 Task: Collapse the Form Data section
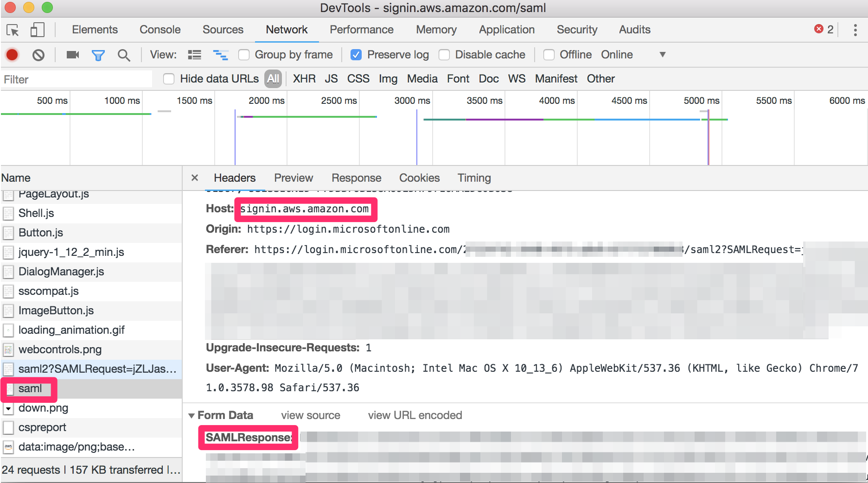point(191,416)
